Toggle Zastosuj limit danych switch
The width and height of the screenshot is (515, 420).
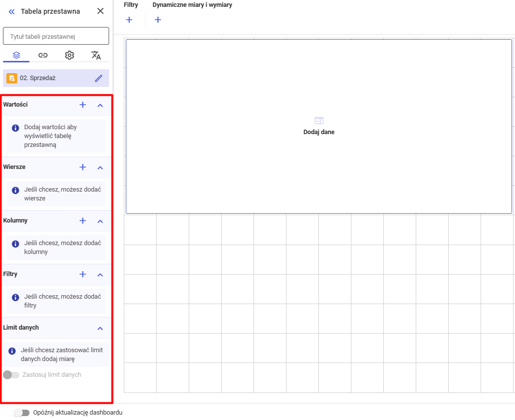(x=11, y=375)
